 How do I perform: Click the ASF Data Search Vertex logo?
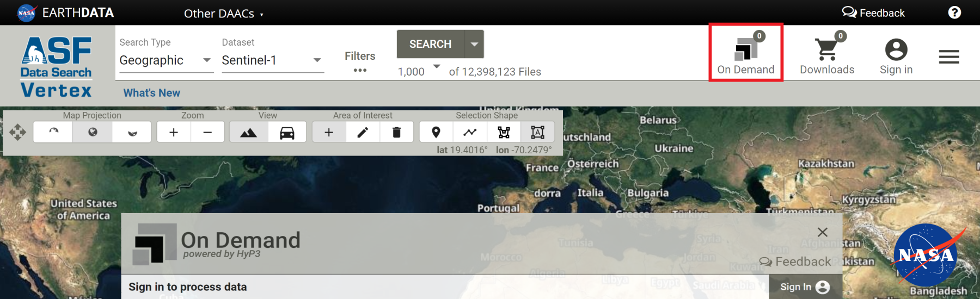click(x=57, y=67)
